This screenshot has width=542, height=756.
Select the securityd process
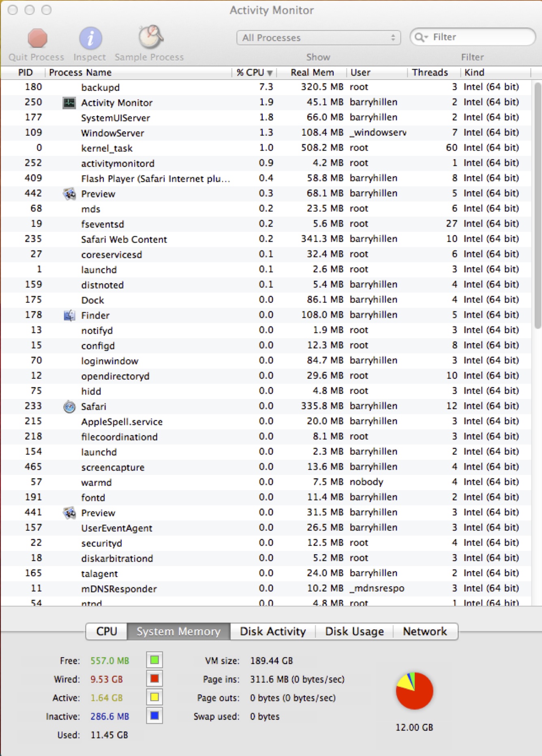[x=266, y=543]
